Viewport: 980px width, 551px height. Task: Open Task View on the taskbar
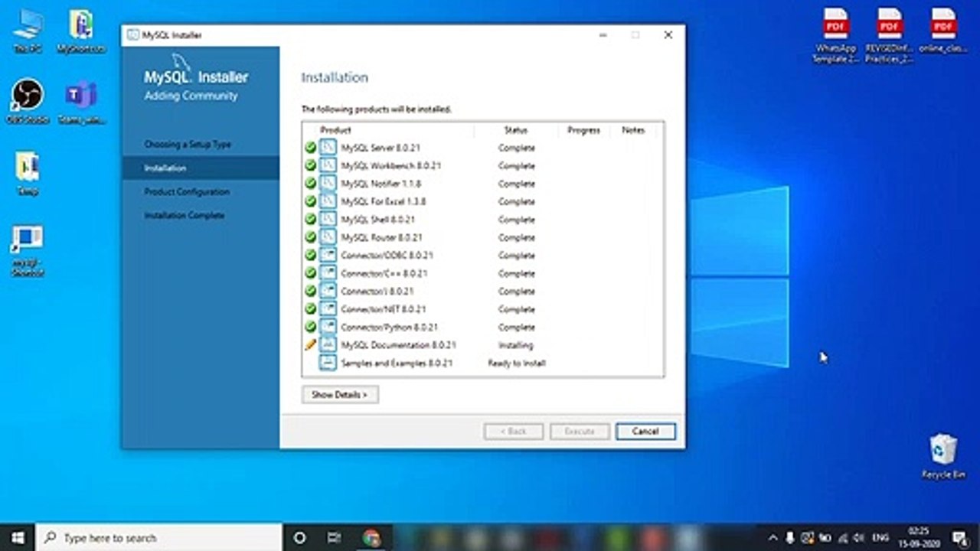coord(335,537)
